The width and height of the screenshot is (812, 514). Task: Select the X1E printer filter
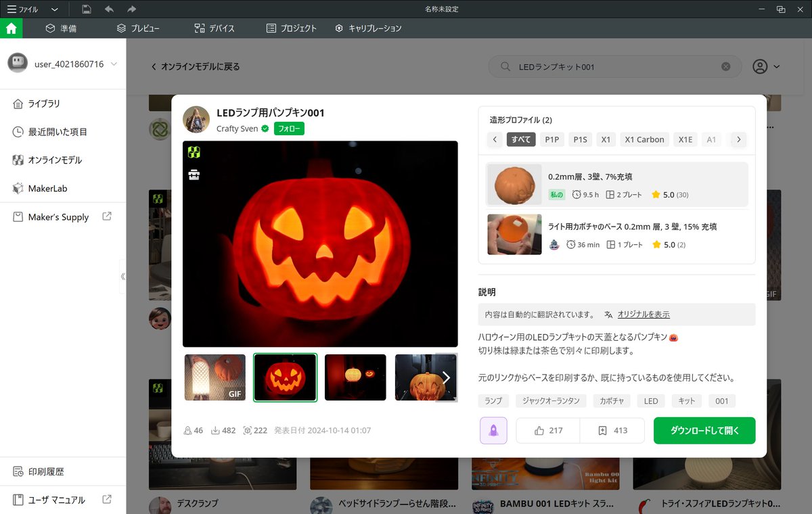point(685,139)
